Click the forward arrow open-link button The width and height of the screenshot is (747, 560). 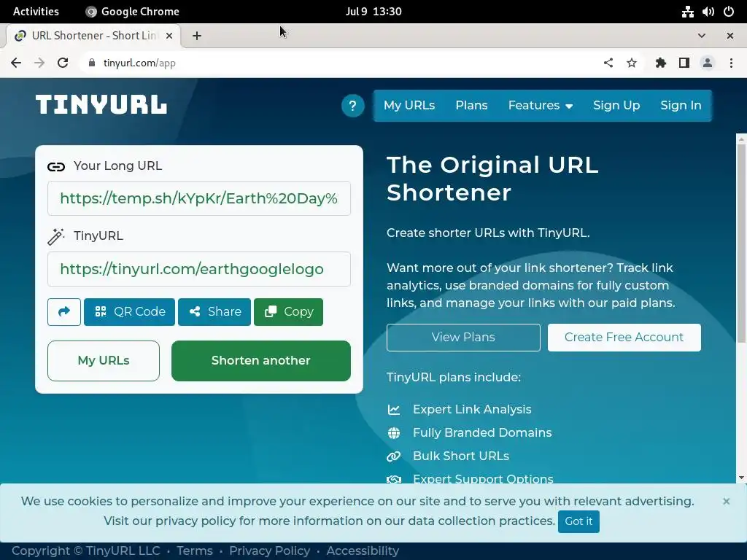[x=64, y=312]
